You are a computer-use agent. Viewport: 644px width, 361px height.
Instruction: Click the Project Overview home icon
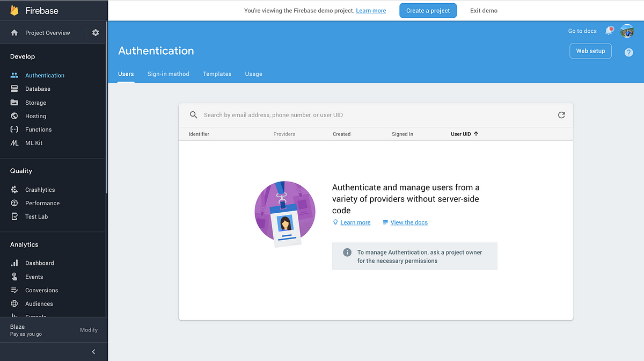click(14, 33)
